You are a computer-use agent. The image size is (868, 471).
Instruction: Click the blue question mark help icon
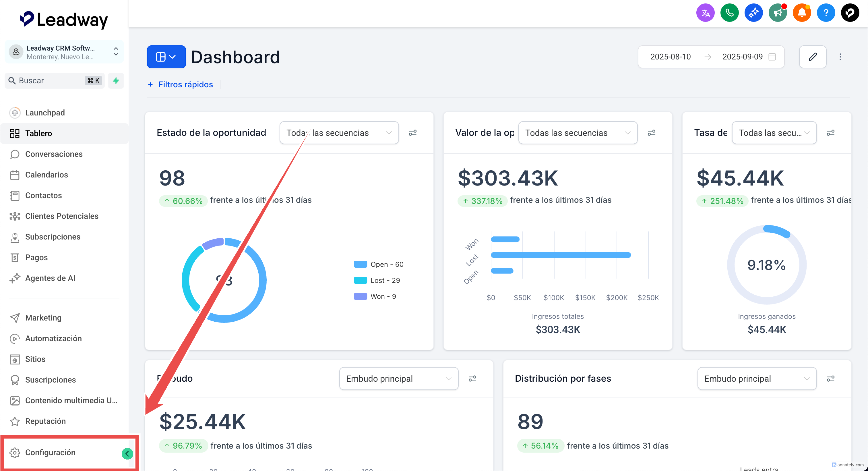826,13
